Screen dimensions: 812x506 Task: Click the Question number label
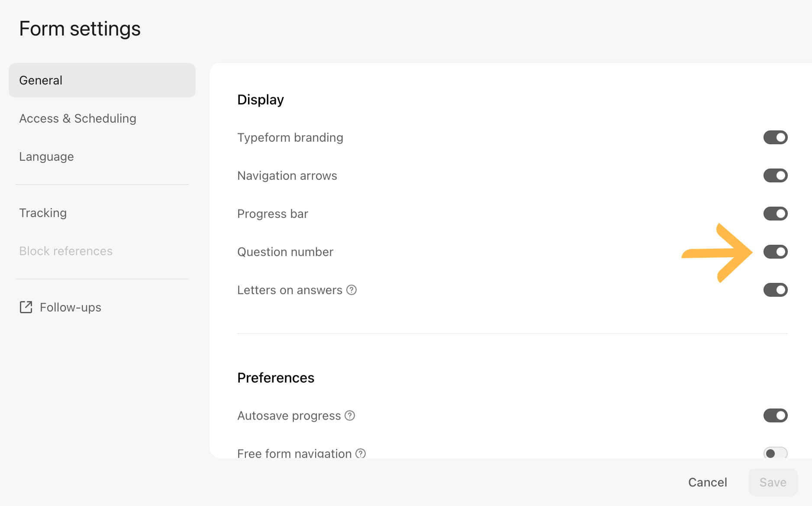285,252
